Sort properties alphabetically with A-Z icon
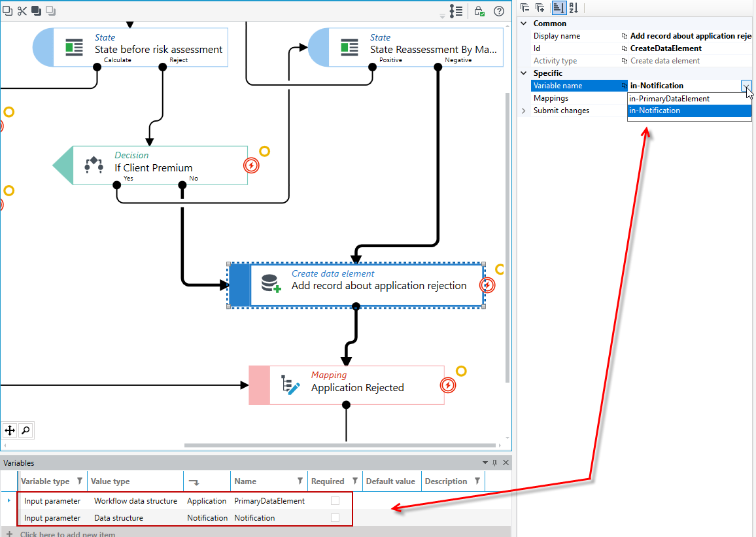 coord(574,8)
